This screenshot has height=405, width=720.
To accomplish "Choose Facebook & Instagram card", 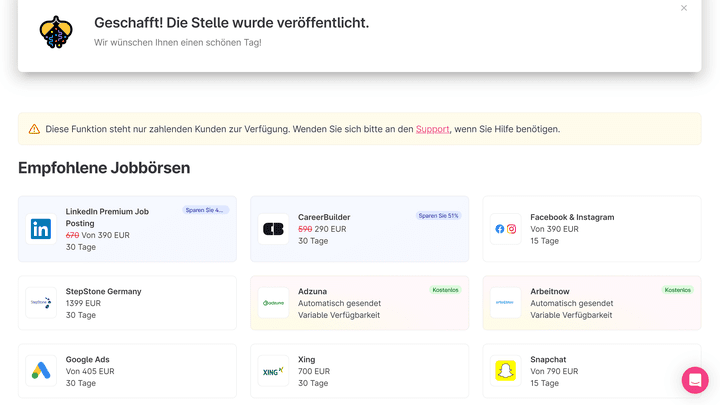I will 592,229.
